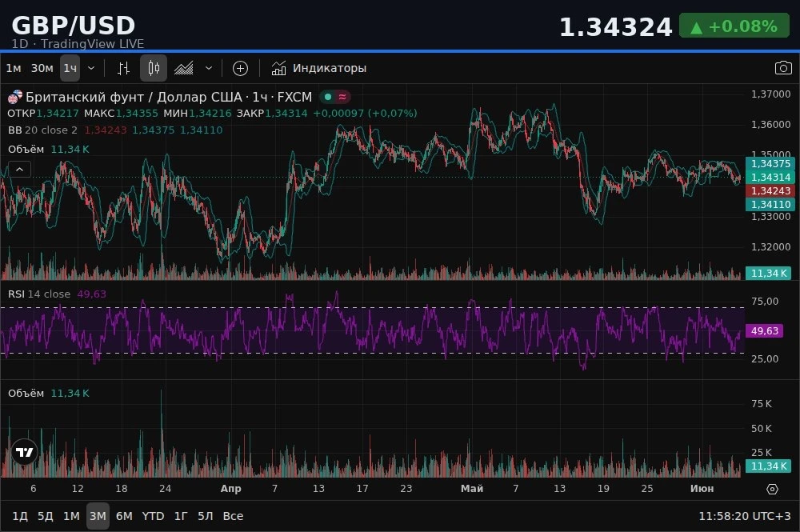The image size is (800, 532).
Task: Click the 49,63 RSI value label
Action: (x=765, y=331)
